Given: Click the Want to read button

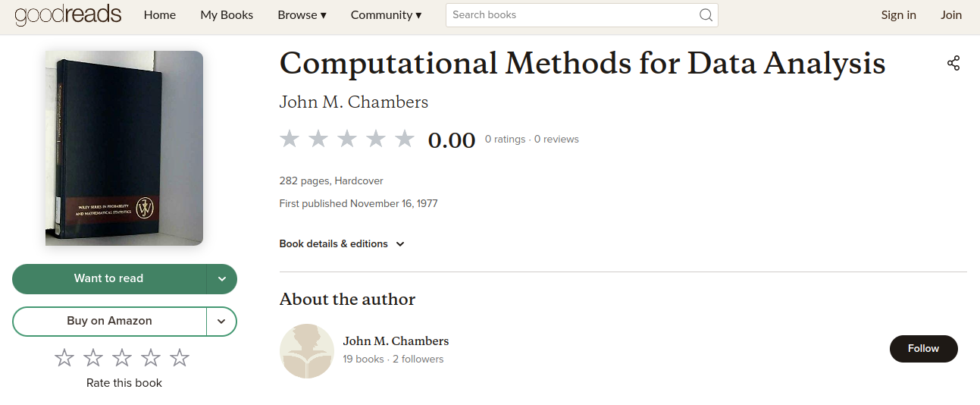Looking at the screenshot, I should coord(108,279).
